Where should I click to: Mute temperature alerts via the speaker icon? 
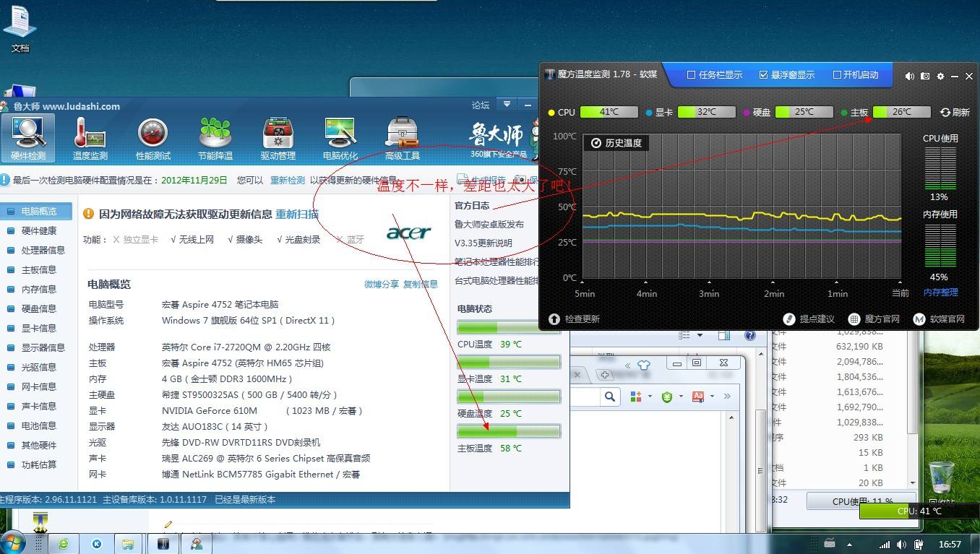click(909, 76)
